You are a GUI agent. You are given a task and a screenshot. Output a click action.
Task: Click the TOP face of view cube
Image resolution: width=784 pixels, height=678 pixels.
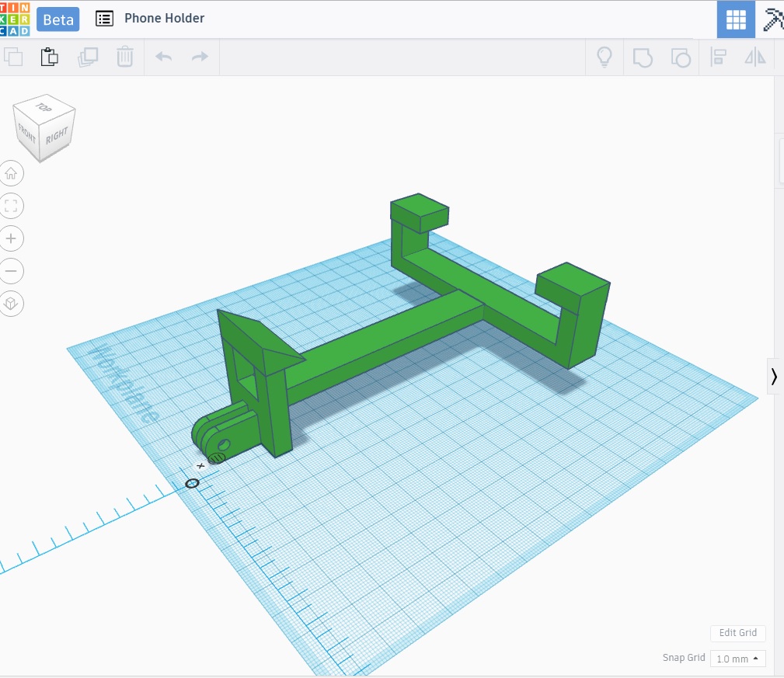tap(44, 107)
